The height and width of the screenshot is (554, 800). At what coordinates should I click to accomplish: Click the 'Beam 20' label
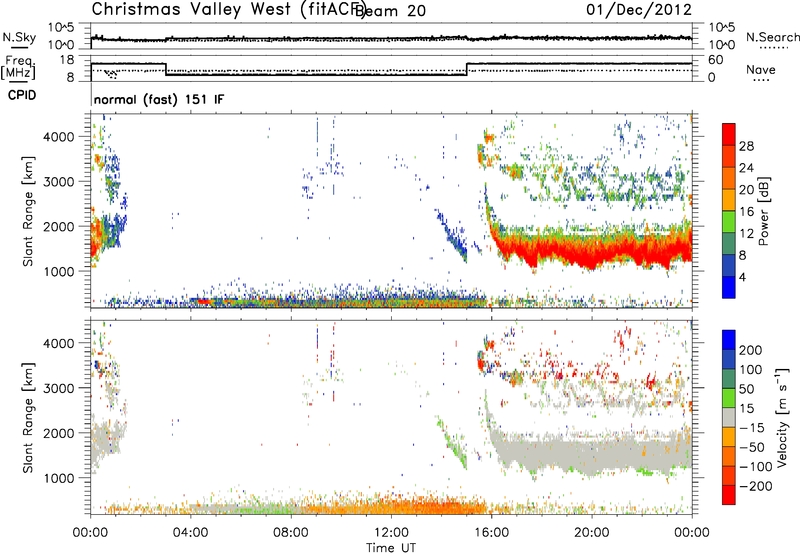391,10
